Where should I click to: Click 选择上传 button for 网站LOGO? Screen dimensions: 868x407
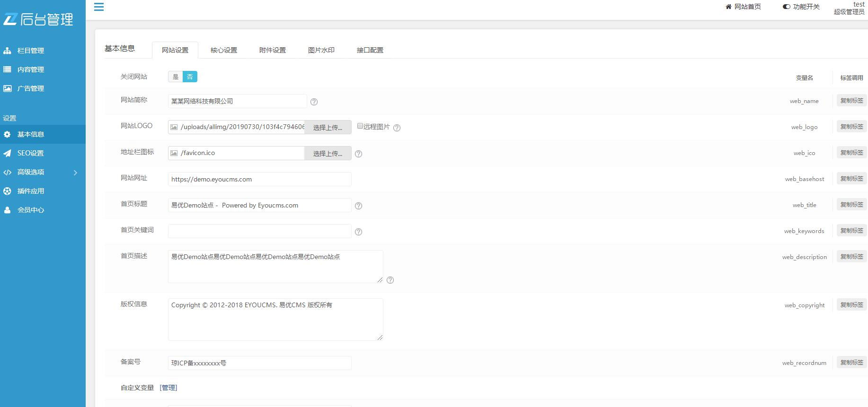328,127
